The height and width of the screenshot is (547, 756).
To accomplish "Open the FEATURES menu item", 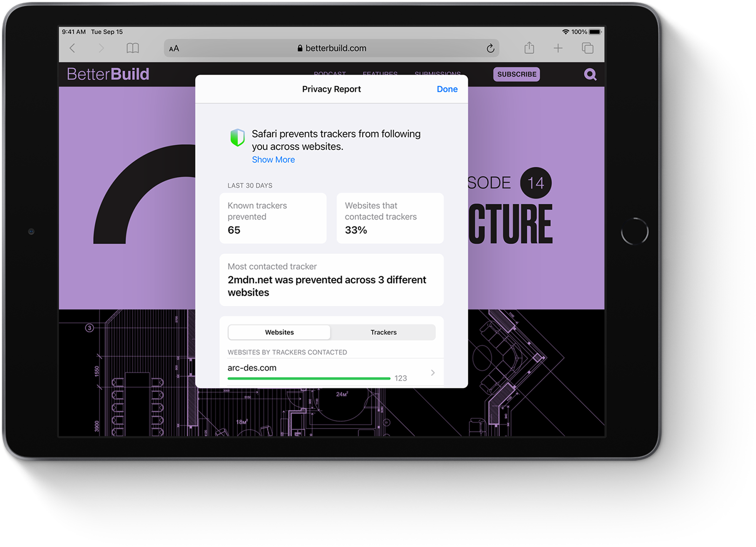I will 380,74.
